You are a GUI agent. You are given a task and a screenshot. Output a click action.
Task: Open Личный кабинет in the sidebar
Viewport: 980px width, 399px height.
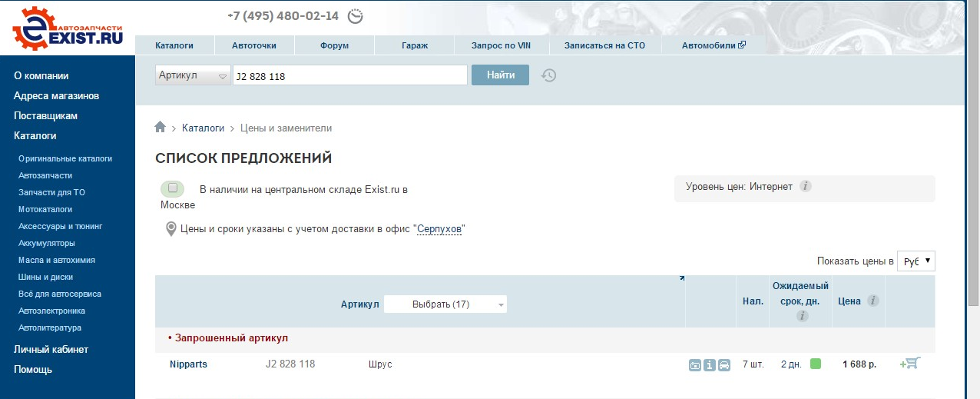pyautogui.click(x=51, y=350)
